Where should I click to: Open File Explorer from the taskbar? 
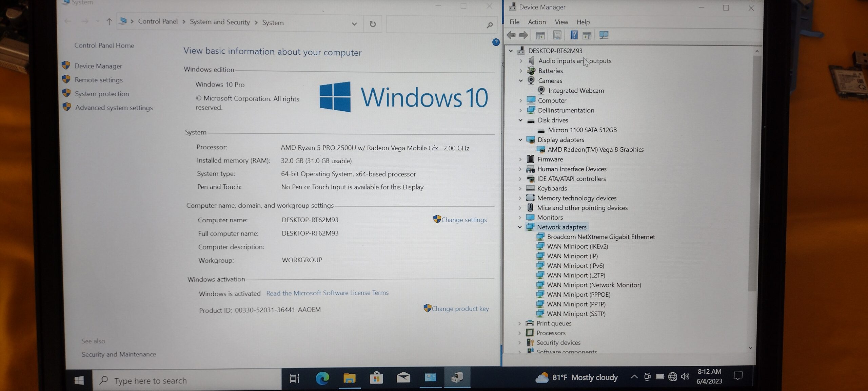pyautogui.click(x=349, y=378)
